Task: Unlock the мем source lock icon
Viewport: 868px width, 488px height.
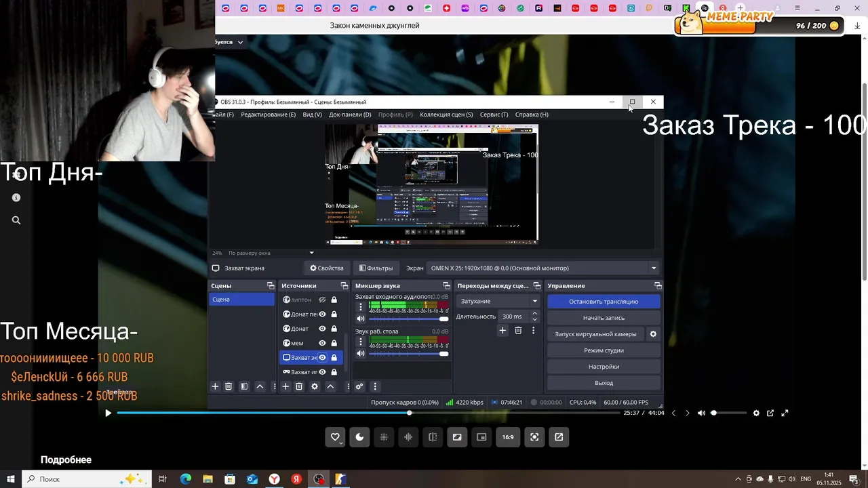Action: (334, 343)
